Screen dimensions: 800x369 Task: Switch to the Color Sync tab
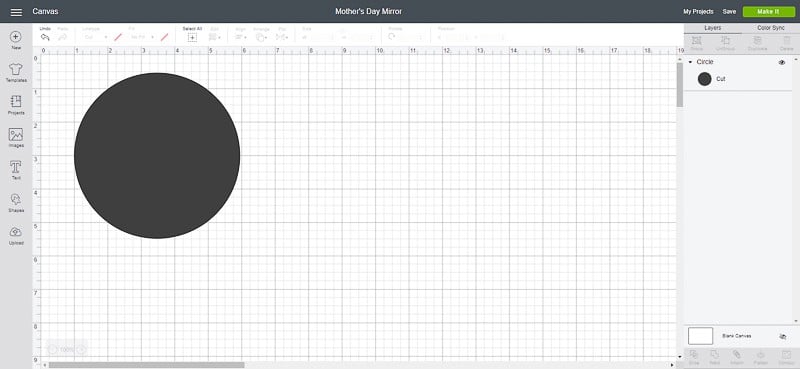pos(770,28)
